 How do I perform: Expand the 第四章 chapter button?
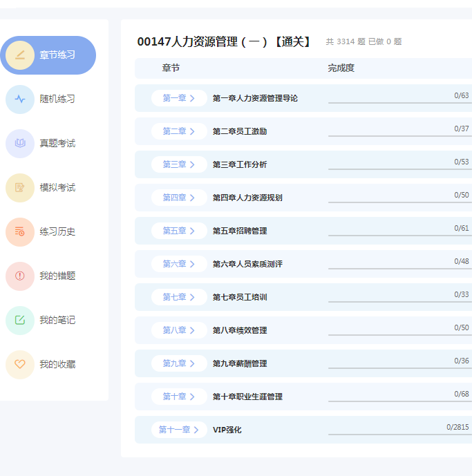coord(179,198)
